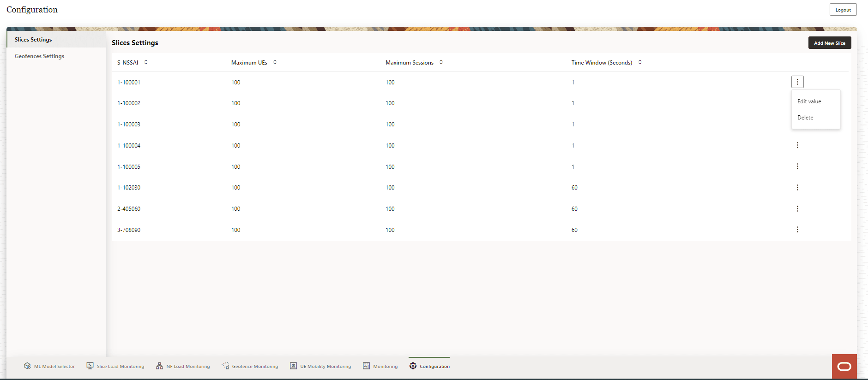Choose Edit value from the context menu
Image resolution: width=868 pixels, height=380 pixels.
pos(816,101)
